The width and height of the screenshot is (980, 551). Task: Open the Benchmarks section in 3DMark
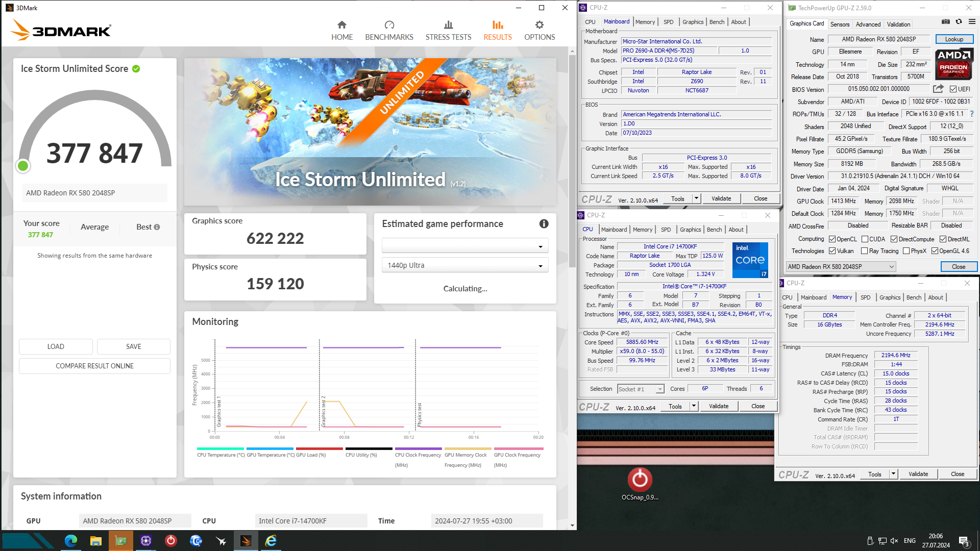point(389,31)
